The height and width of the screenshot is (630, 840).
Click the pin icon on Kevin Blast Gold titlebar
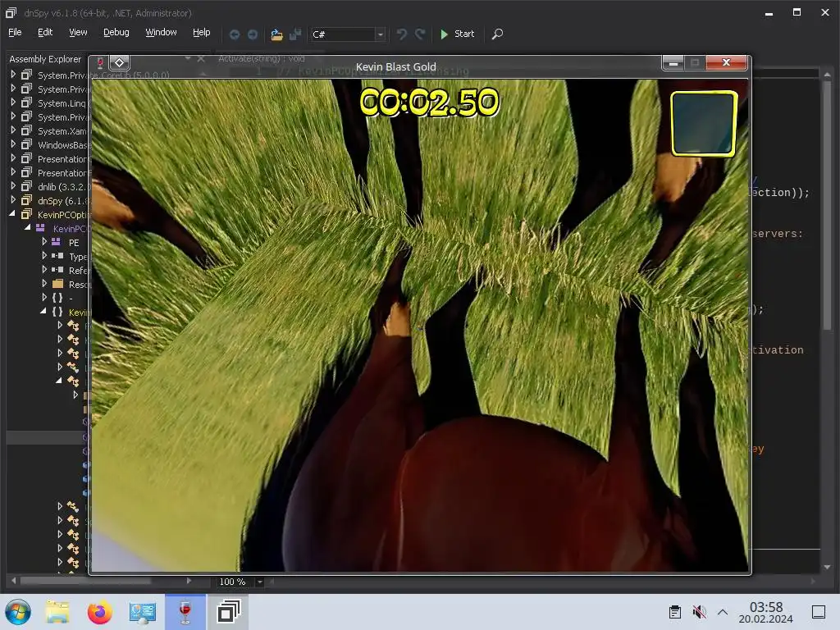[99, 62]
